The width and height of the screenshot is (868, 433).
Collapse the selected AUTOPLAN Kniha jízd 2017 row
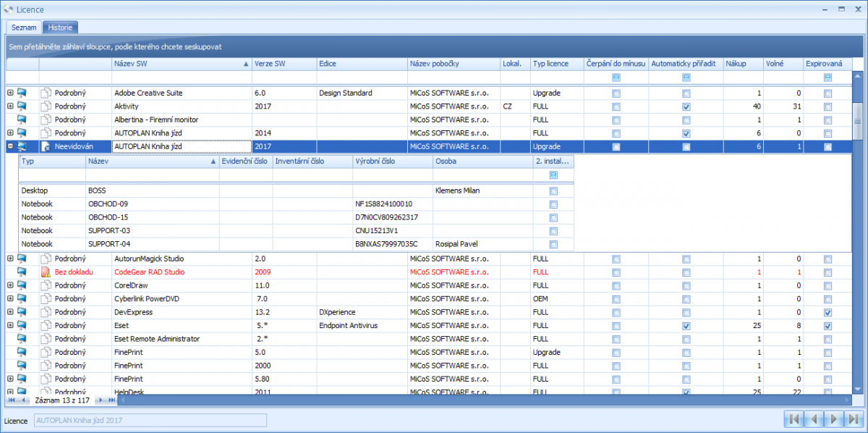coord(10,146)
